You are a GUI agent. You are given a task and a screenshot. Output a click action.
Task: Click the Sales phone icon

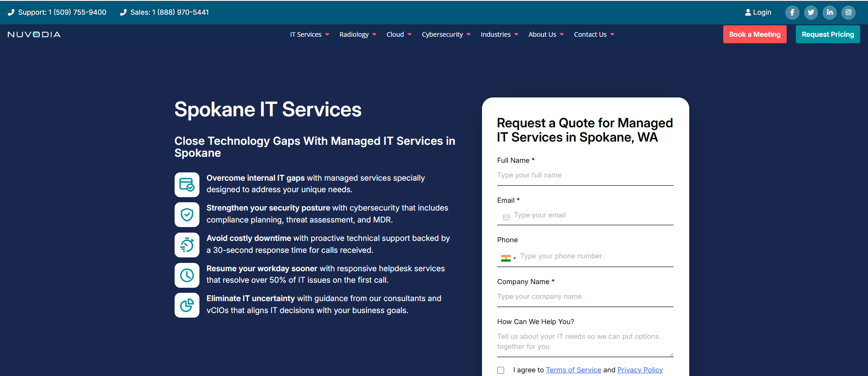[123, 12]
